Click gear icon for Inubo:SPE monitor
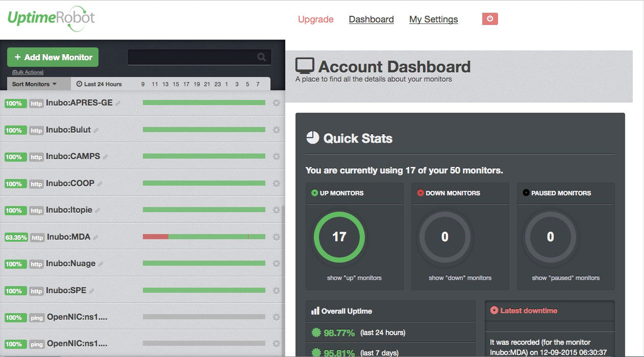The image size is (644, 357). 277,291
